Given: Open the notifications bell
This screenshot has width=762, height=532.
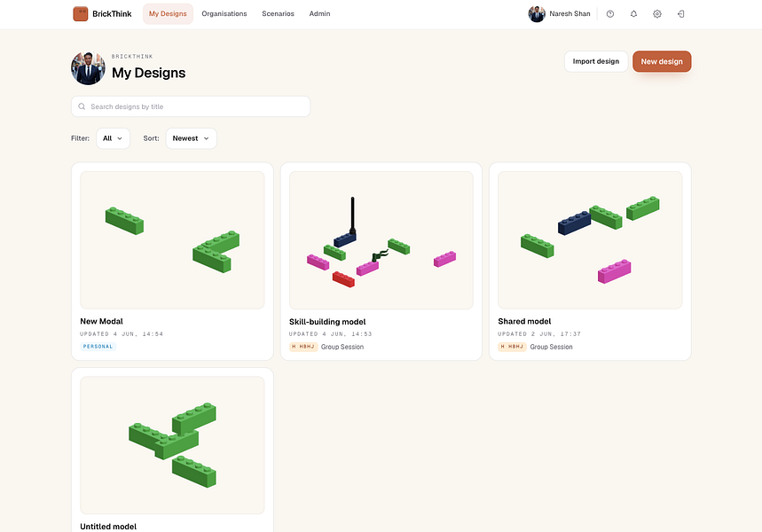Looking at the screenshot, I should [633, 14].
